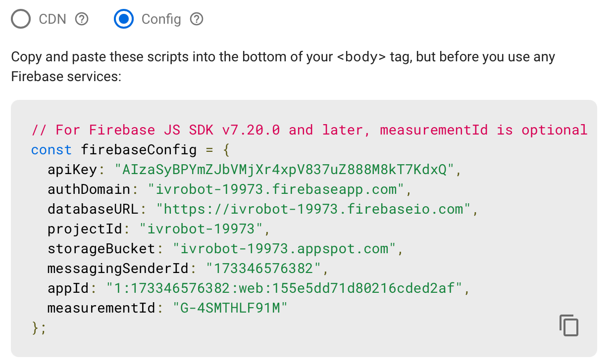The image size is (614, 364).
Task: Click the apiKey value string
Action: coord(284,170)
